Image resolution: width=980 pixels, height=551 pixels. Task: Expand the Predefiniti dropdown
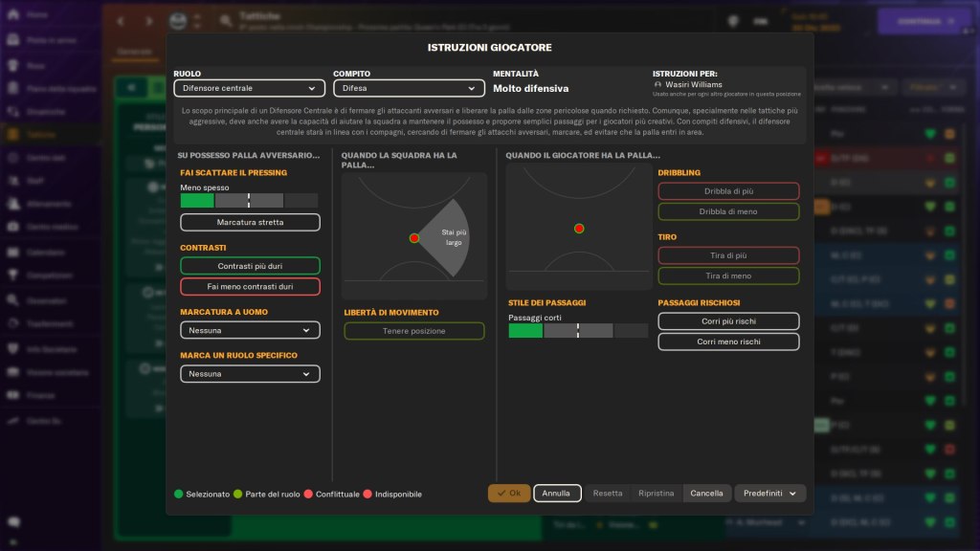(769, 494)
